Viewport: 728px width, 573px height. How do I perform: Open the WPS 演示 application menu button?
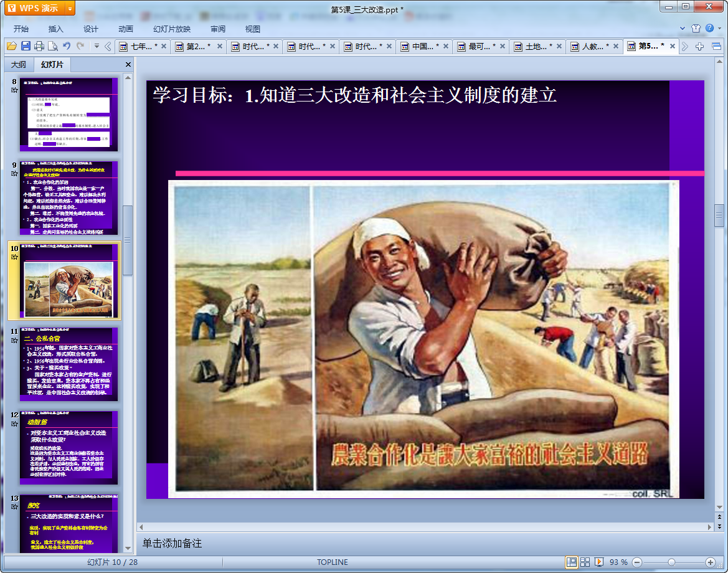34,8
